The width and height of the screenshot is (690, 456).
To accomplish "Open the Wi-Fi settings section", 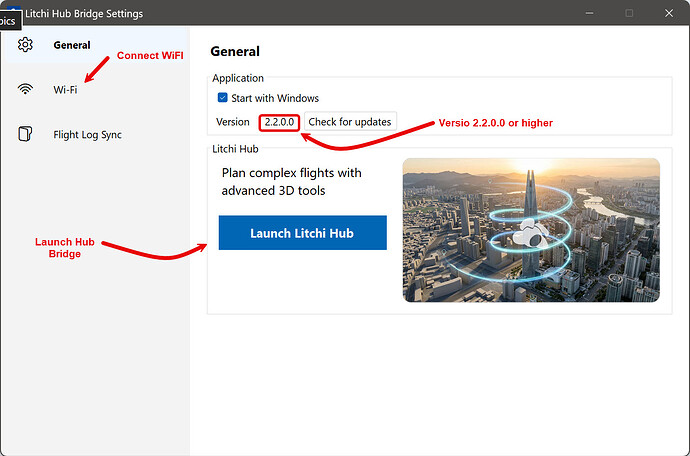I will [97, 89].
